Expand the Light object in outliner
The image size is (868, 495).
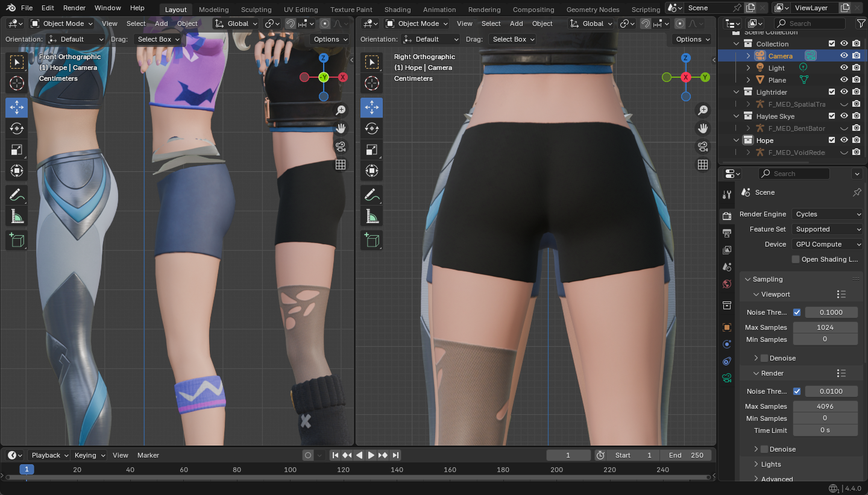tap(748, 68)
